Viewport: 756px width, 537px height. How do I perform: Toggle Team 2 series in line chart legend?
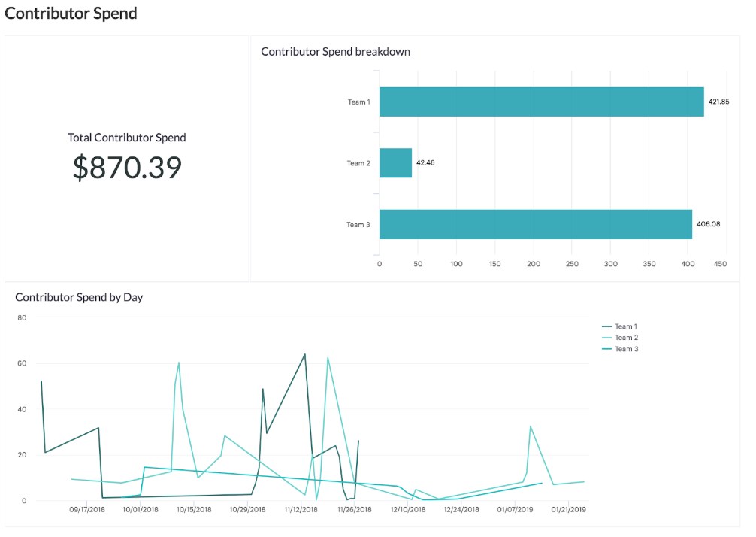620,338
